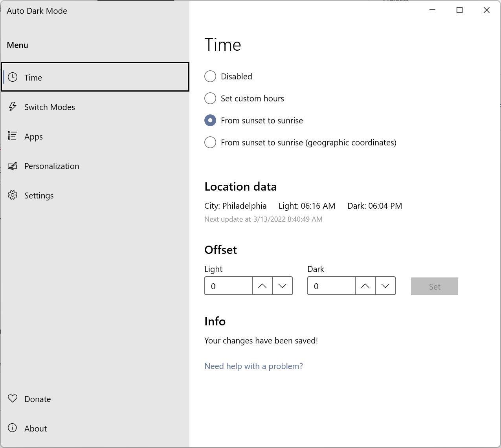501x448 pixels.
Task: Increase the Light offset using the up arrow
Action: [x=262, y=286]
